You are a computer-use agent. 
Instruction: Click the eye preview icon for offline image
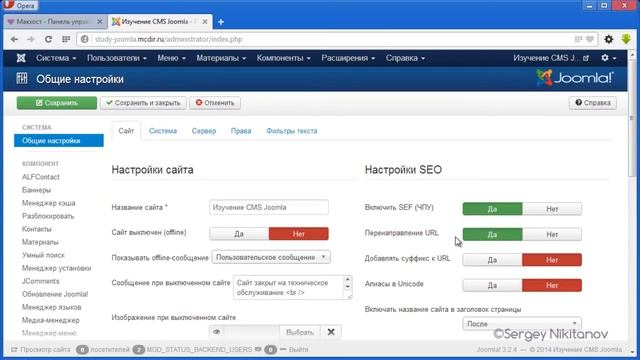coord(217,332)
